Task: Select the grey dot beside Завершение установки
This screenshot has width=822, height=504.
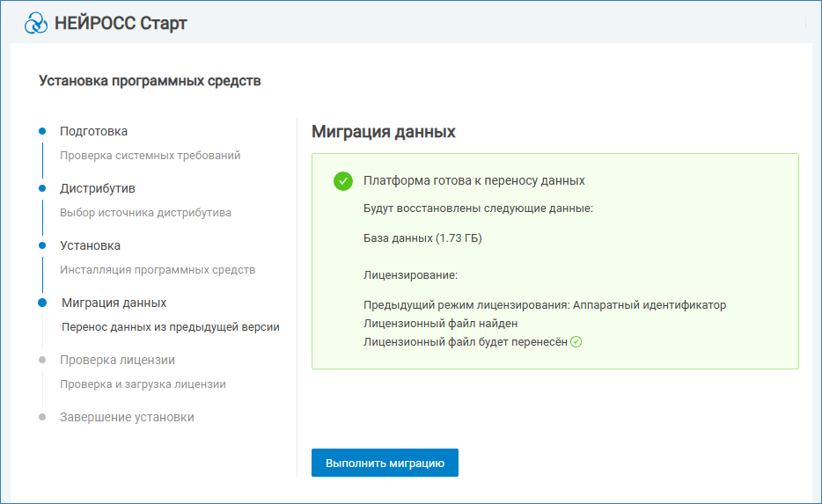Action: 42,417
